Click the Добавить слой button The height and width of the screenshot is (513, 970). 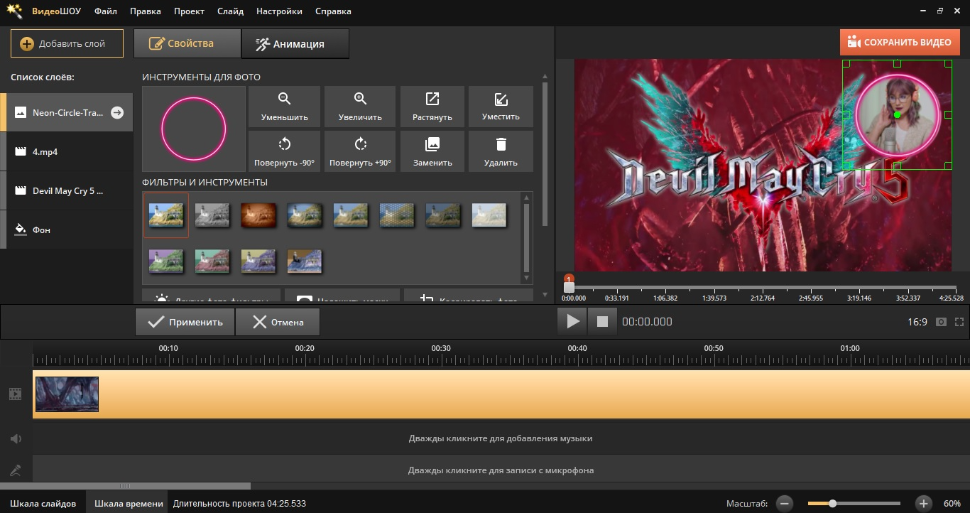tap(67, 43)
